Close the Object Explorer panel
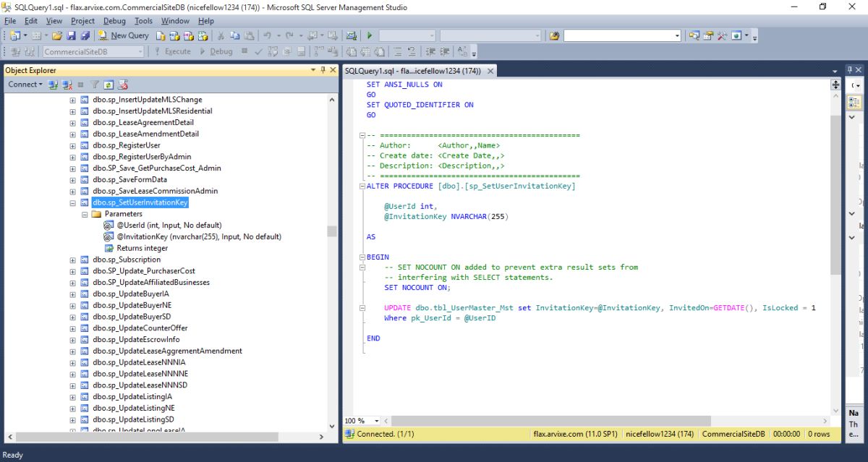This screenshot has width=868, height=462. tap(333, 70)
